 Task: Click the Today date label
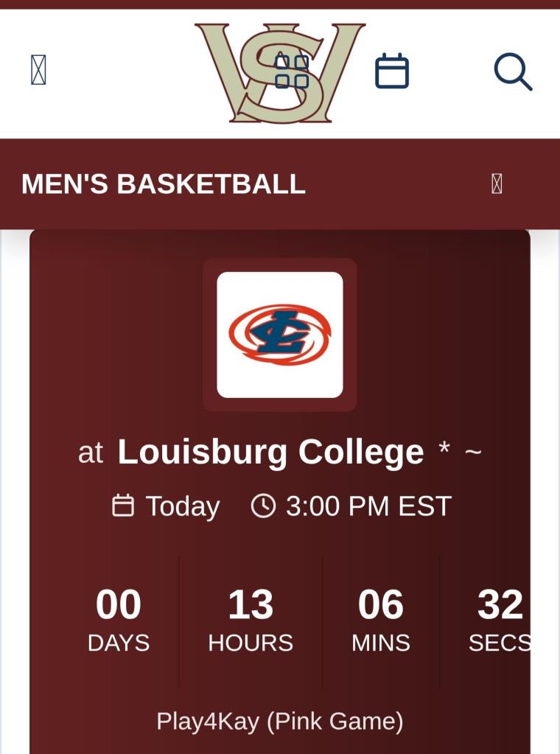click(182, 506)
